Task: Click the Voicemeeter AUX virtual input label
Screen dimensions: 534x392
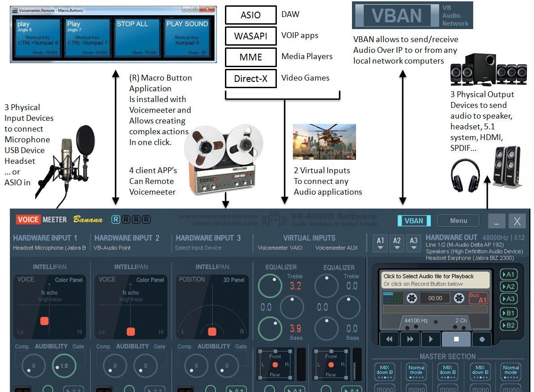Action: point(336,248)
